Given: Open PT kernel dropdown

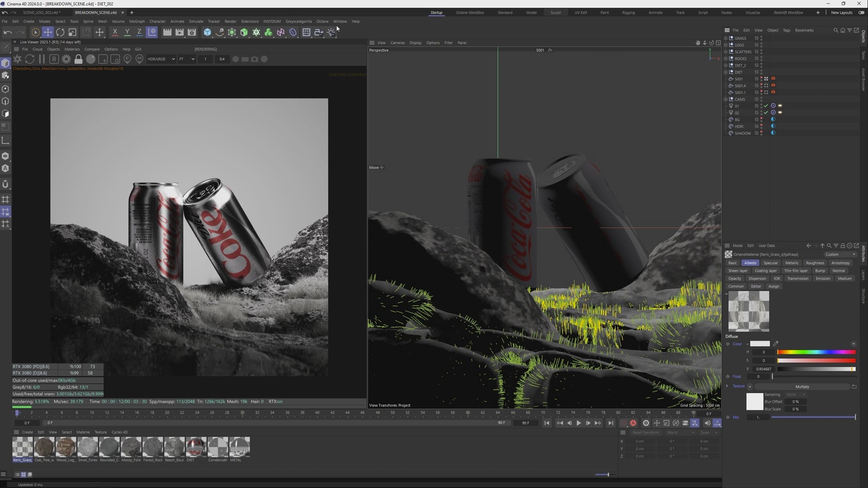Looking at the screenshot, I should pyautogui.click(x=187, y=59).
